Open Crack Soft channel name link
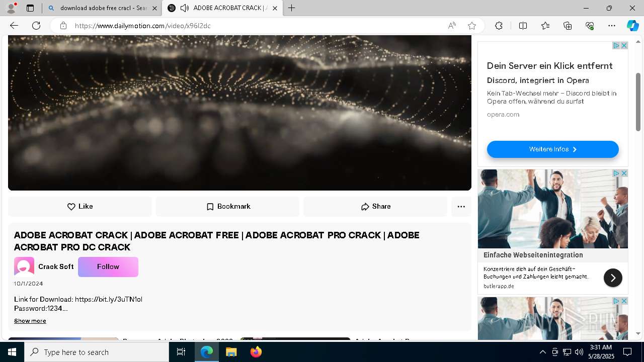The image size is (644, 362). [56, 267]
